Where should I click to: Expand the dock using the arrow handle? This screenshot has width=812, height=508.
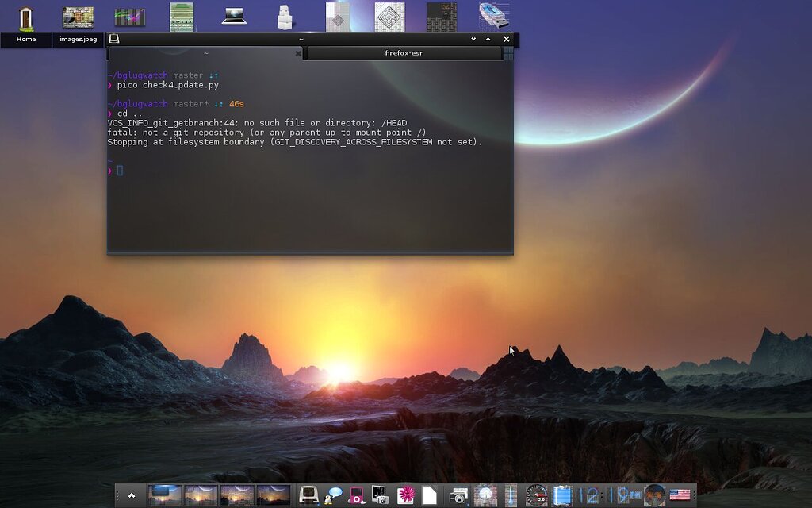click(x=131, y=495)
